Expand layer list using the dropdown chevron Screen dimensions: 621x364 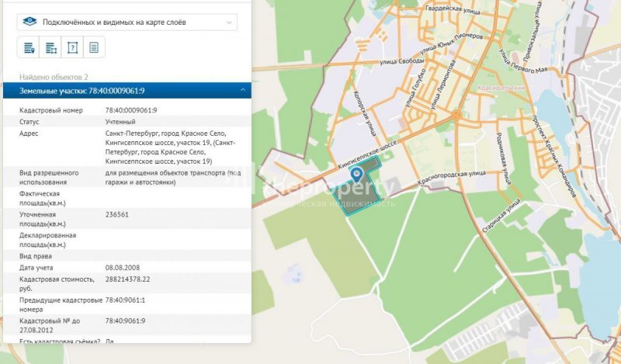229,23
